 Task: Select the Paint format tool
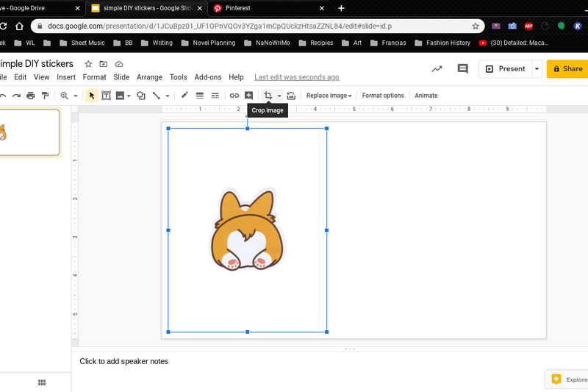(x=45, y=96)
